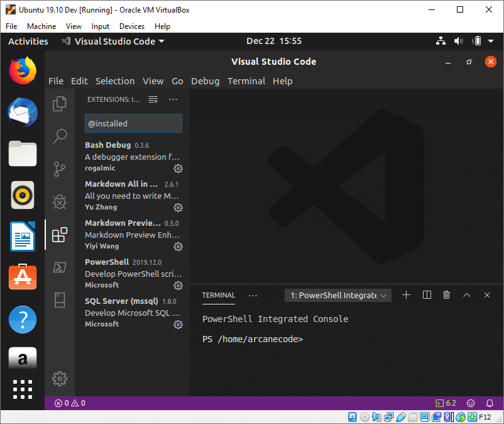The image size is (504, 424).
Task: Open the Bash Debug manage gear
Action: pyautogui.click(x=178, y=168)
